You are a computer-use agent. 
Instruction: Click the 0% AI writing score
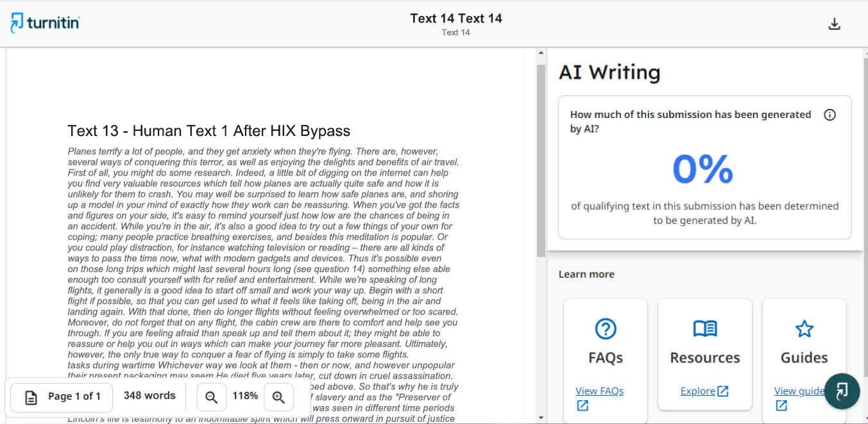pyautogui.click(x=702, y=169)
